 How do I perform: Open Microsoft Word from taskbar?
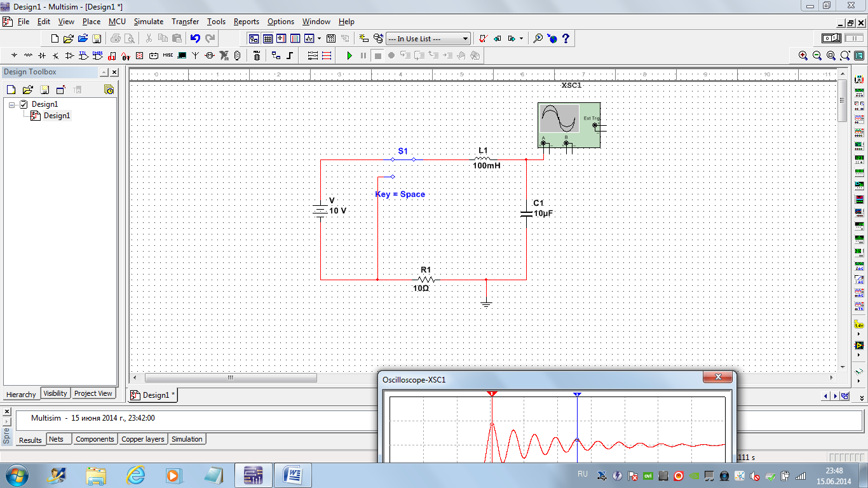(x=293, y=475)
